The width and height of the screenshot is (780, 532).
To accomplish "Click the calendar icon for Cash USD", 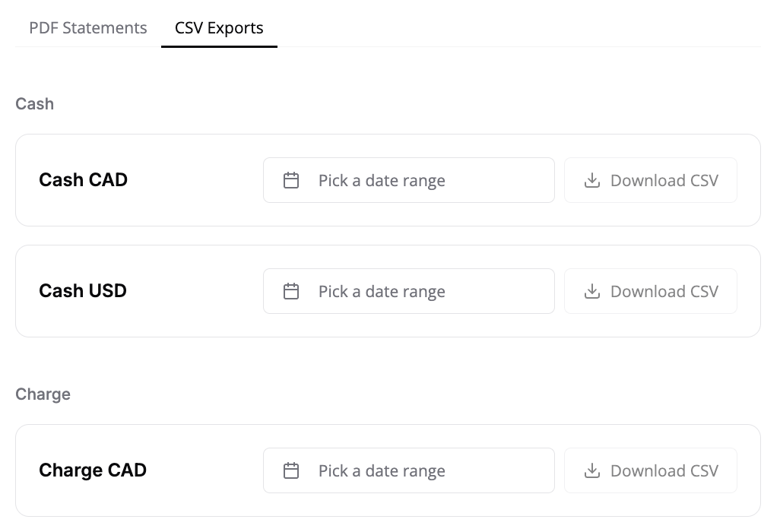I will (x=291, y=292).
